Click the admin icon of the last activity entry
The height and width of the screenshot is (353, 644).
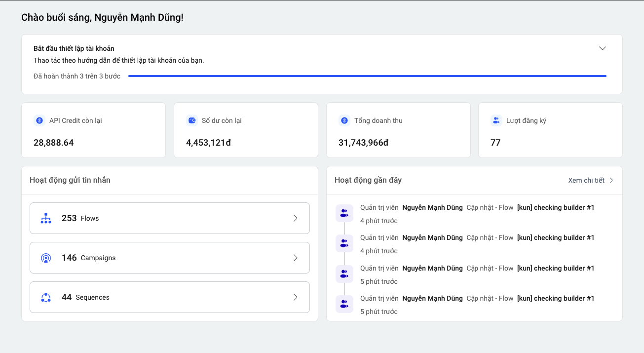[x=344, y=304]
